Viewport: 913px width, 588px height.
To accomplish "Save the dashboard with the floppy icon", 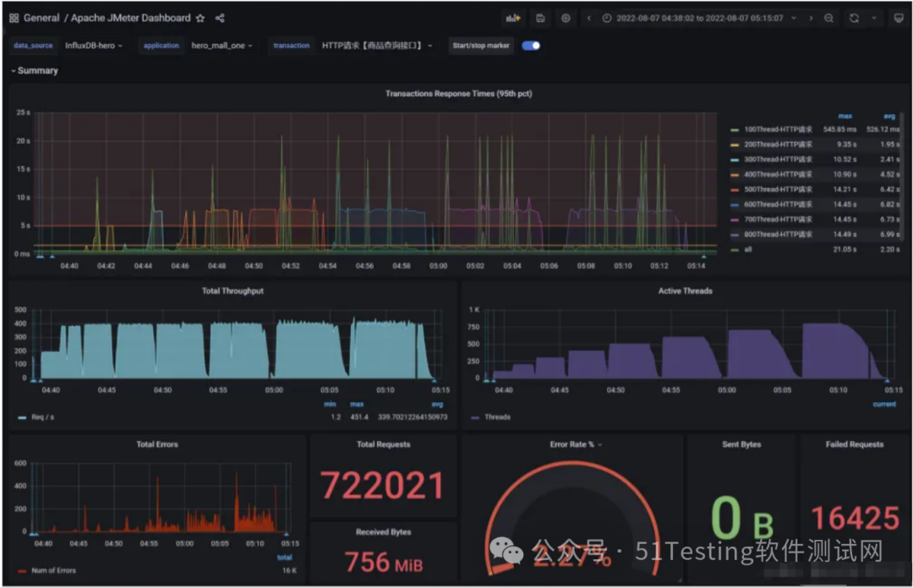I will [540, 18].
